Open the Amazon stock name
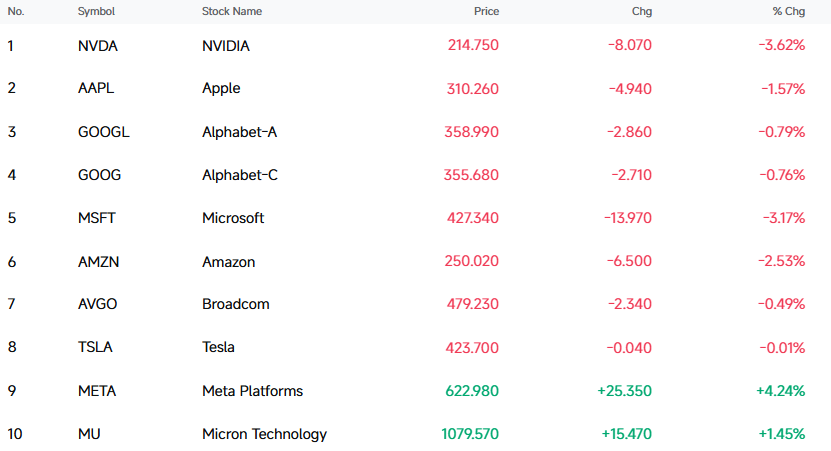This screenshot has width=831, height=451. 228,262
